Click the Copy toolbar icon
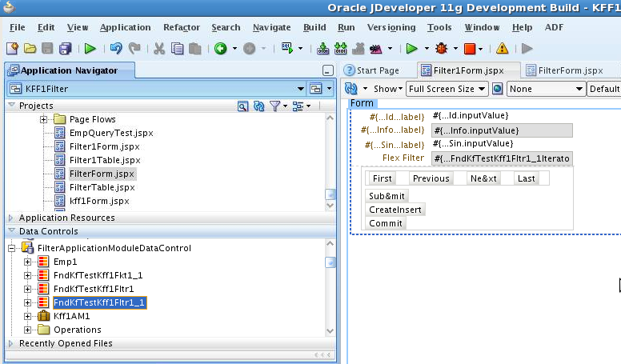This screenshot has width=621, height=364. click(177, 49)
